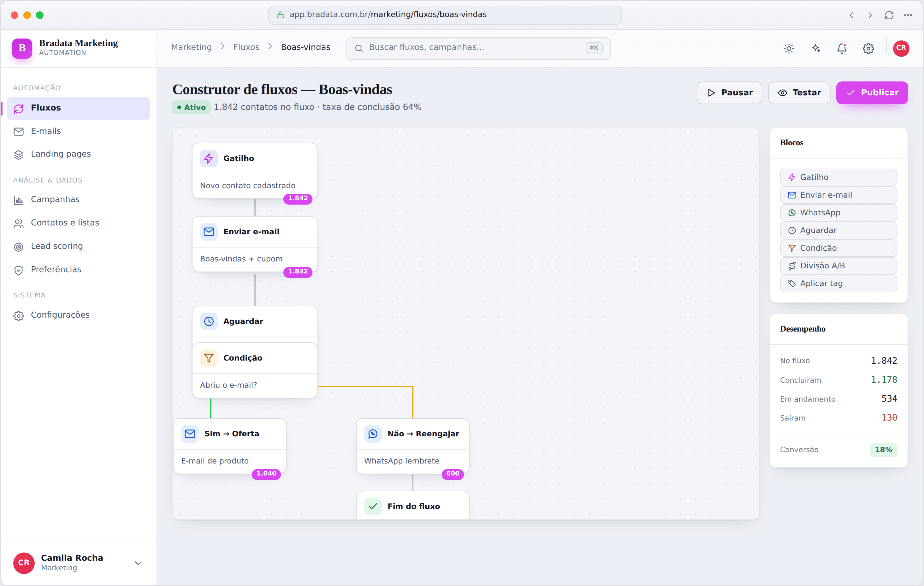924x586 pixels.
Task: Click the Bradata Marketing logo badge
Action: pos(22,48)
